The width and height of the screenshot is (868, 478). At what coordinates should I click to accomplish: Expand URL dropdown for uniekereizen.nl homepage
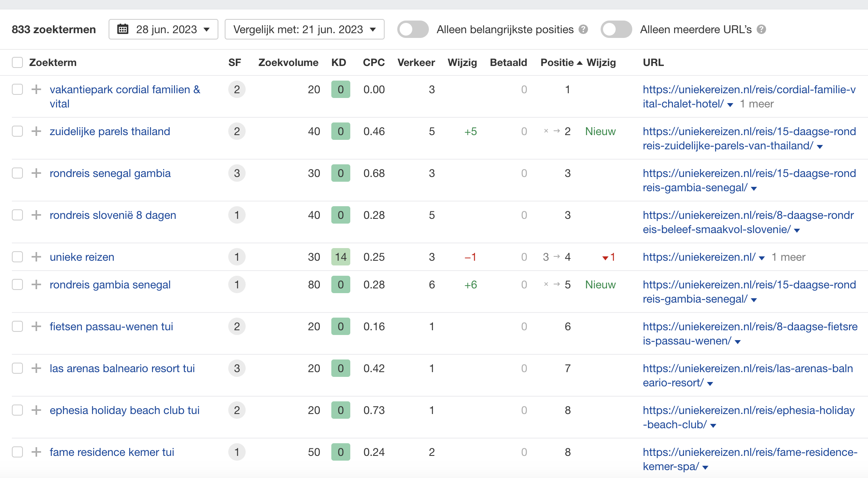click(762, 258)
